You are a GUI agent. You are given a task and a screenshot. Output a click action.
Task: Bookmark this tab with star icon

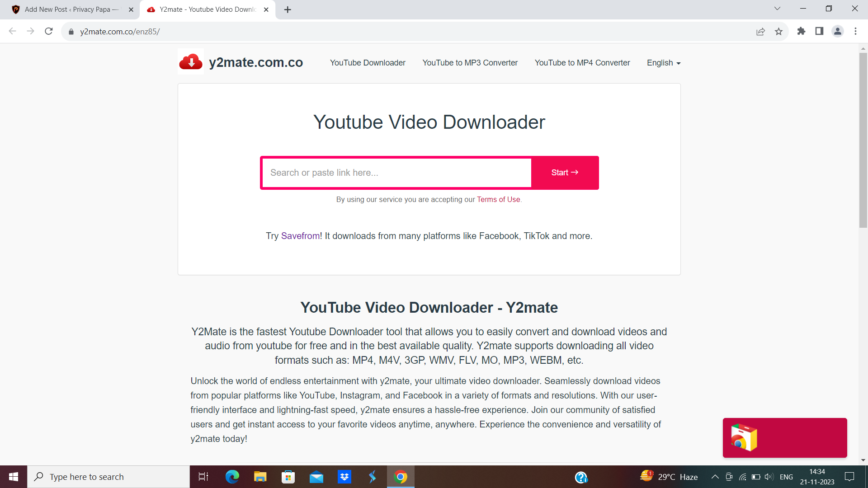click(x=778, y=31)
